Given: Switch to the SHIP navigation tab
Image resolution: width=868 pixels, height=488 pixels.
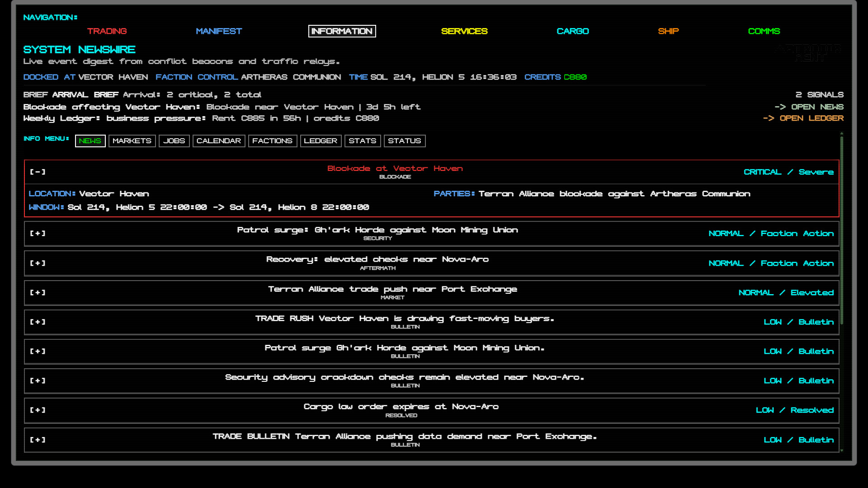Looking at the screenshot, I should point(668,31).
